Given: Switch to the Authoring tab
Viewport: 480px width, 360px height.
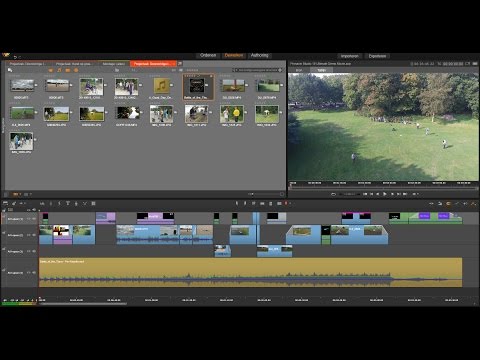Looking at the screenshot, I should coord(259,55).
